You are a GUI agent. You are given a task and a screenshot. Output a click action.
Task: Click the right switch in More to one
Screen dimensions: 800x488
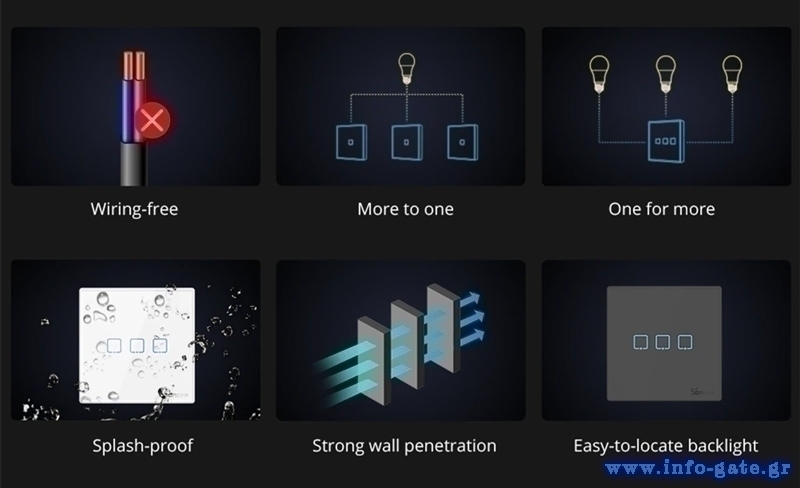pos(462,142)
